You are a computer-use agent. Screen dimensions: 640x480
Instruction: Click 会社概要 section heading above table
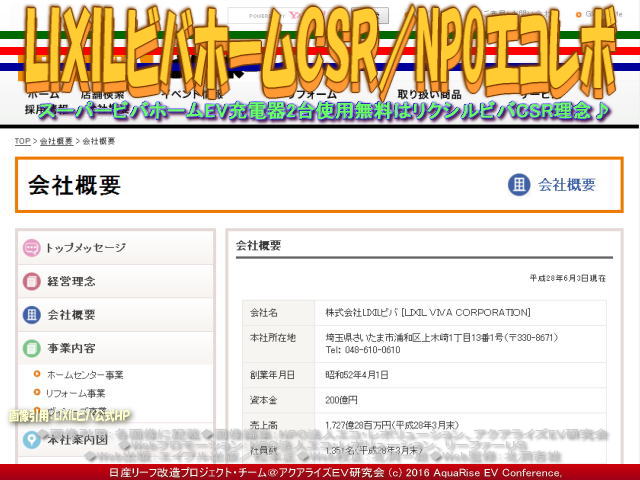(x=258, y=246)
